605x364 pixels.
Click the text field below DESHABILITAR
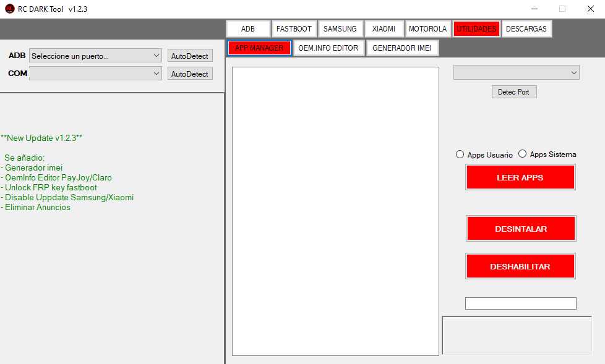[x=520, y=303]
